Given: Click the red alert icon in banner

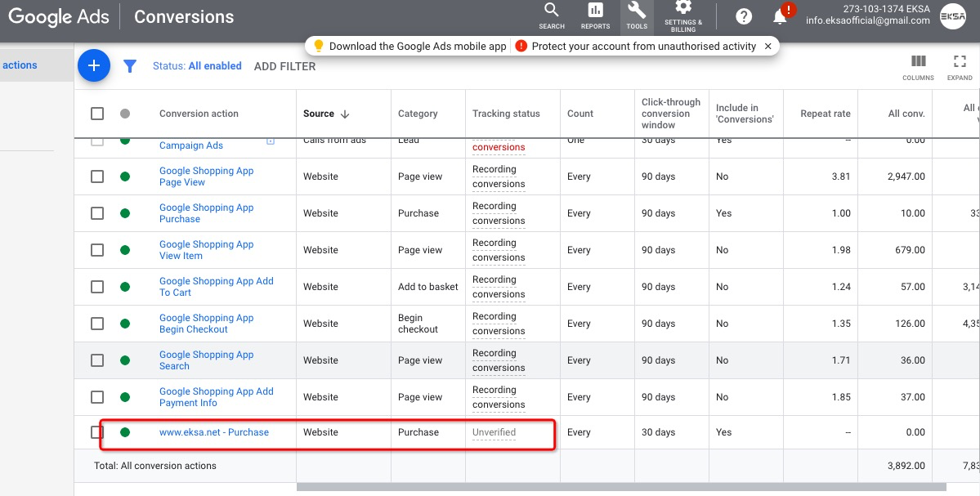Looking at the screenshot, I should [521, 47].
